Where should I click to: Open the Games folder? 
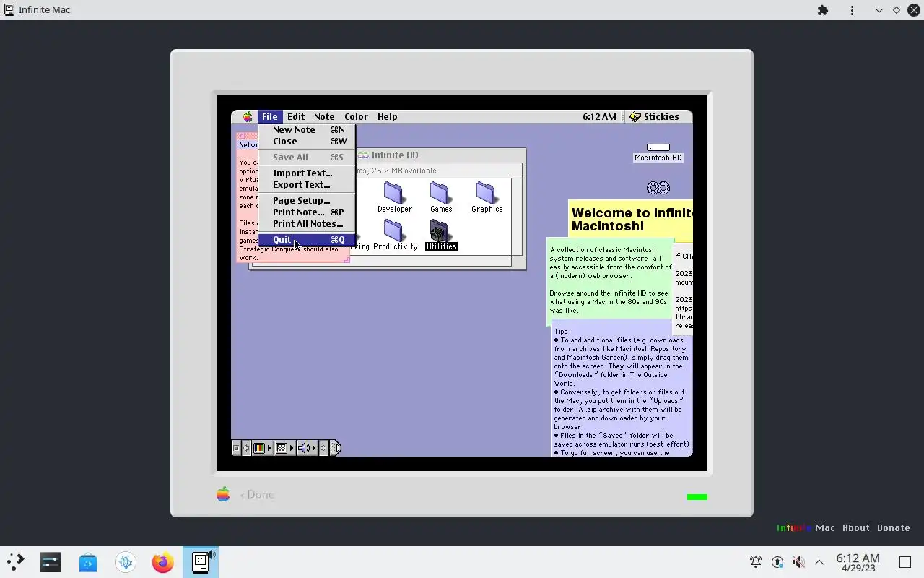(440, 197)
